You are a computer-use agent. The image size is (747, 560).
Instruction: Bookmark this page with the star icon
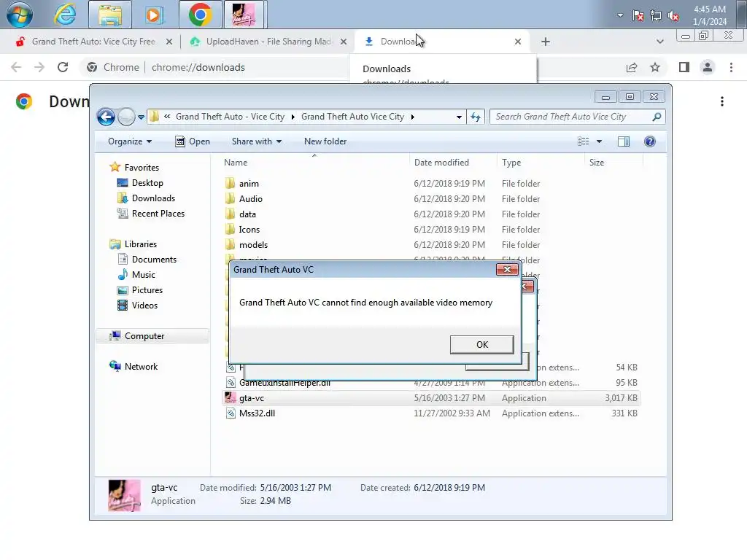click(x=655, y=67)
